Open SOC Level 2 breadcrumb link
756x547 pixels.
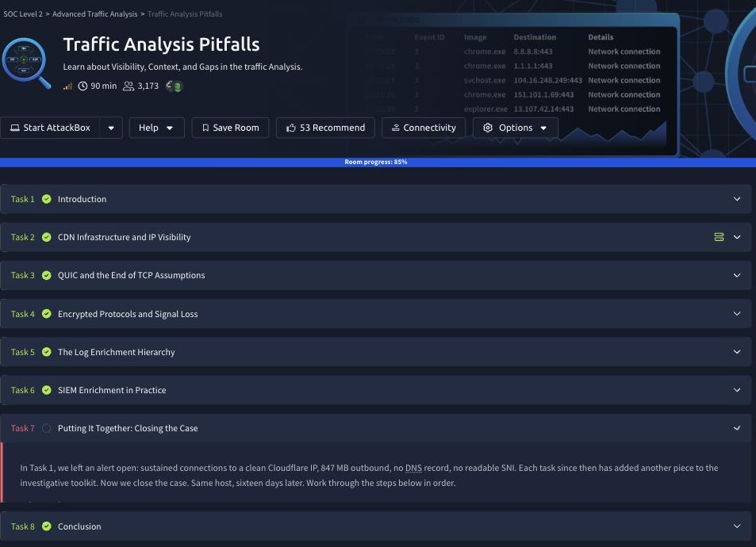(23, 14)
